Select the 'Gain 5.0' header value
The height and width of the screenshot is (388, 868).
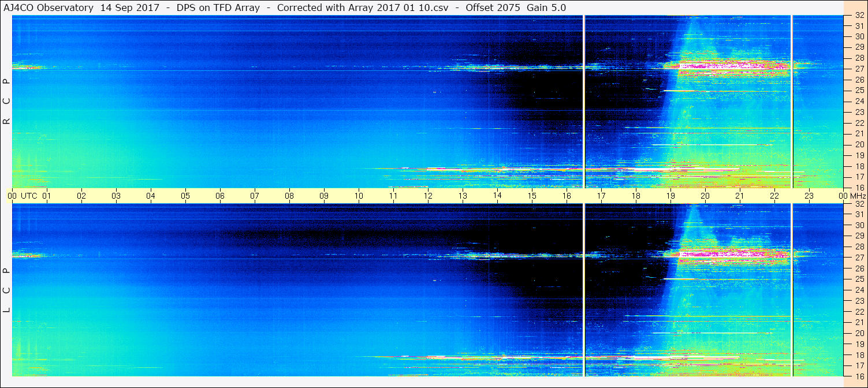[x=546, y=8]
